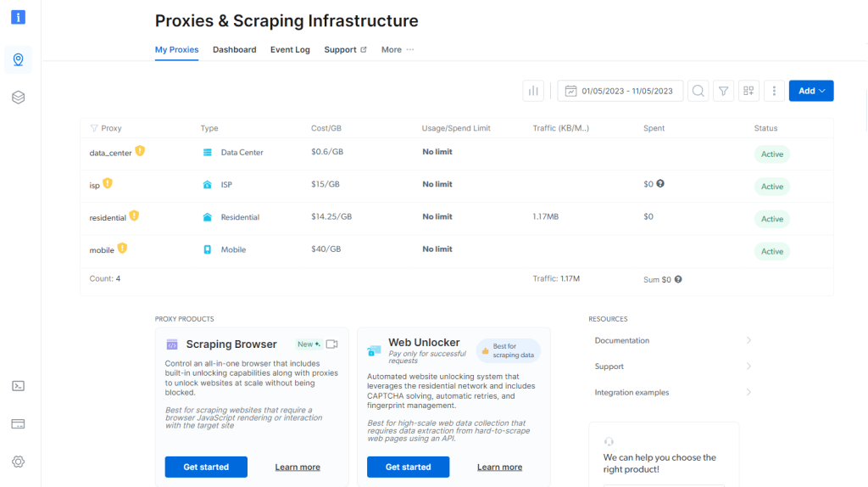
Task: Click the column layout grid icon
Action: tap(748, 91)
